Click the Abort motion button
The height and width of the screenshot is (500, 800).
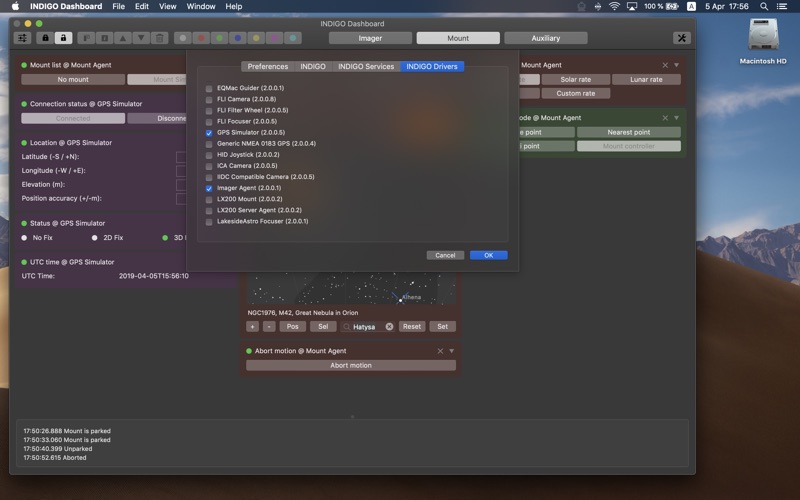pyautogui.click(x=351, y=365)
